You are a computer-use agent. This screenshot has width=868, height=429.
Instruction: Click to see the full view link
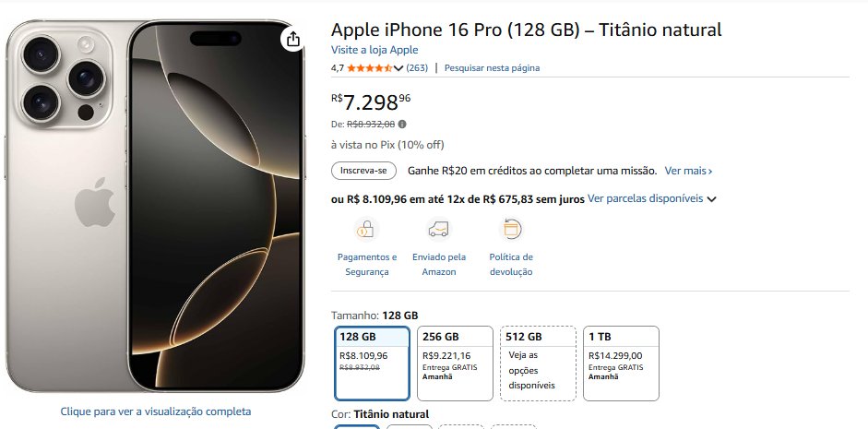(156, 411)
